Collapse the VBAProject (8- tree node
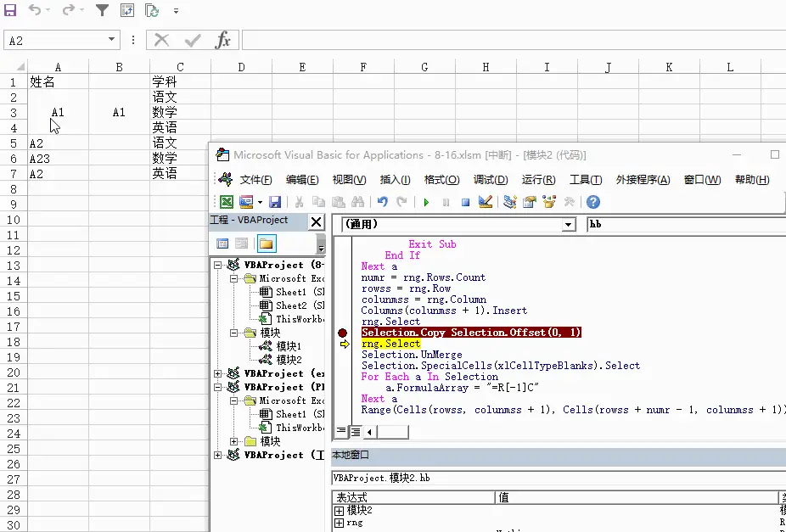The width and height of the screenshot is (786, 532). coord(217,265)
